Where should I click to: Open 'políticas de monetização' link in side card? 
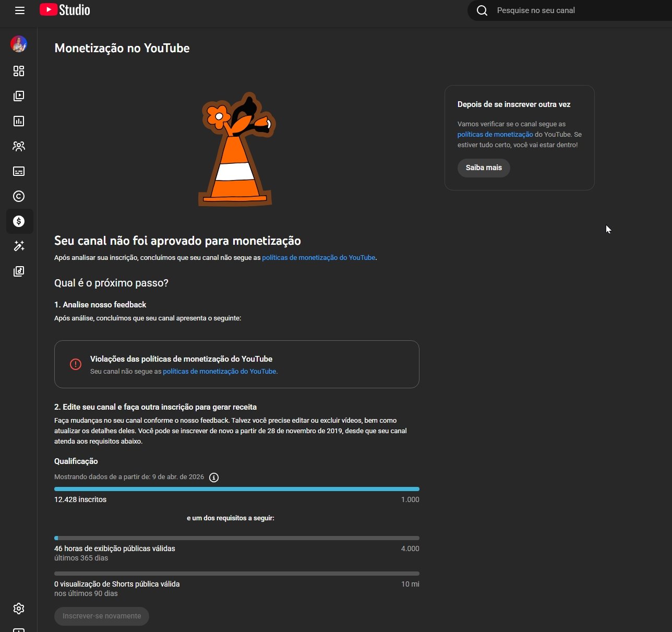495,134
